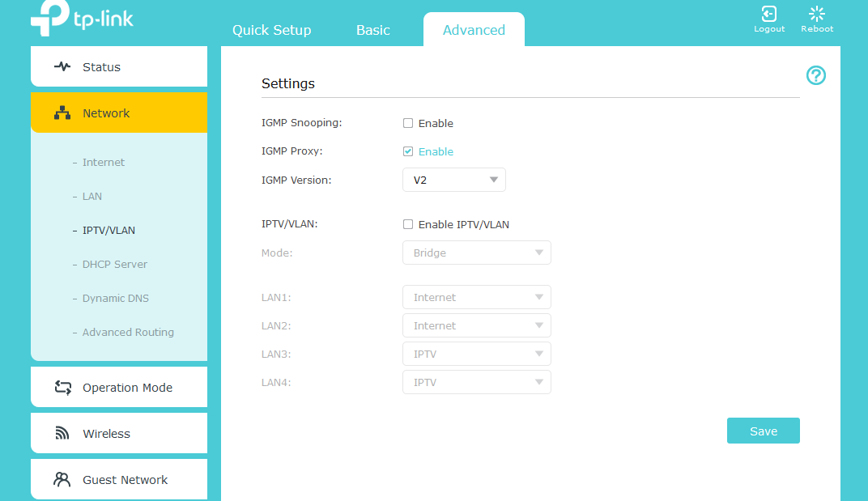Image resolution: width=868 pixels, height=501 pixels.
Task: Open the LAN1 port dropdown
Action: 477,297
